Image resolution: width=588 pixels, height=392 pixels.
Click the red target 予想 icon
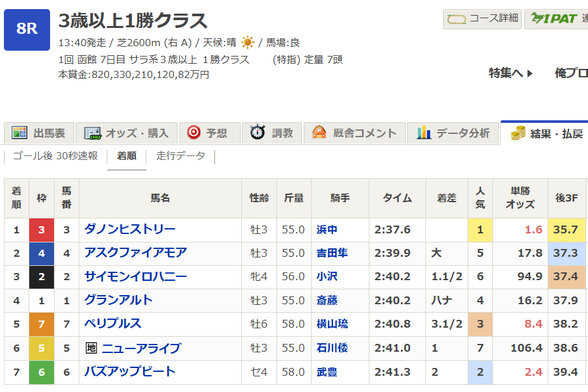click(x=193, y=132)
